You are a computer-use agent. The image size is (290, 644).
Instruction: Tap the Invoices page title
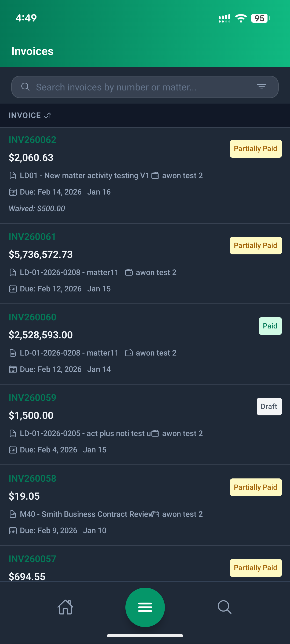(32, 51)
